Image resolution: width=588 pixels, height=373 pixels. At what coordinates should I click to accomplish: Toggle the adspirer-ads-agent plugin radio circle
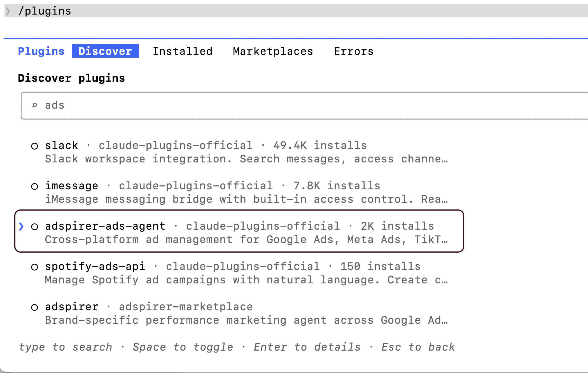34,227
